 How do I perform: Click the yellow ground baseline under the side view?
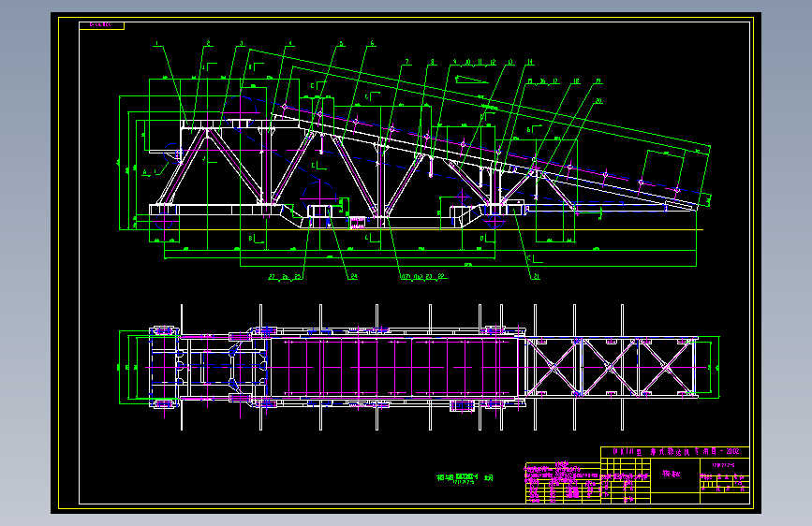(412, 229)
